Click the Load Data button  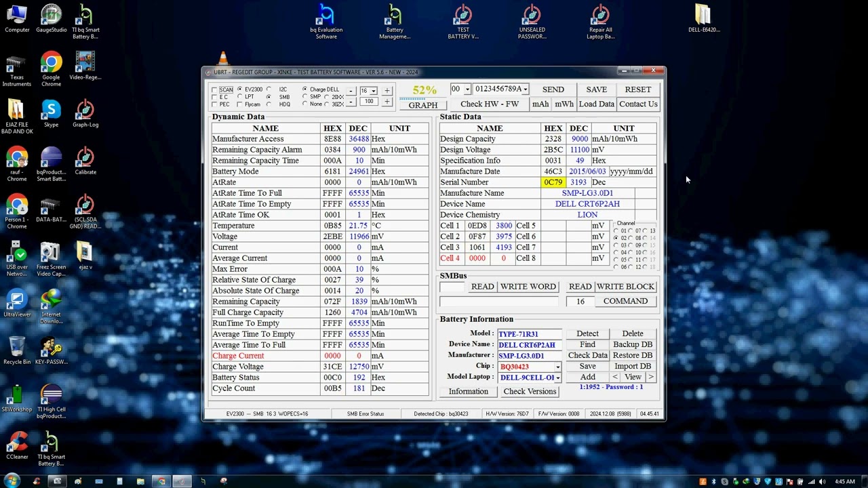tap(597, 104)
